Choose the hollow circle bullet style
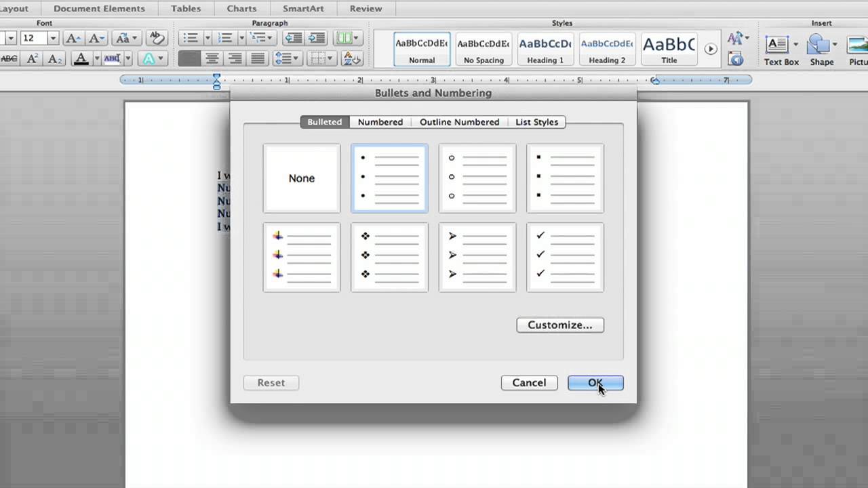Image resolution: width=868 pixels, height=488 pixels. point(477,178)
